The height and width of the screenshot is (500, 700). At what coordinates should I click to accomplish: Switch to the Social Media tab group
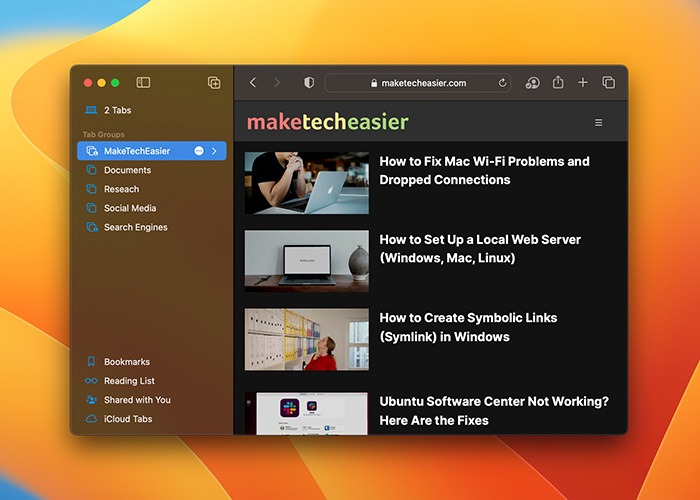pos(152,208)
